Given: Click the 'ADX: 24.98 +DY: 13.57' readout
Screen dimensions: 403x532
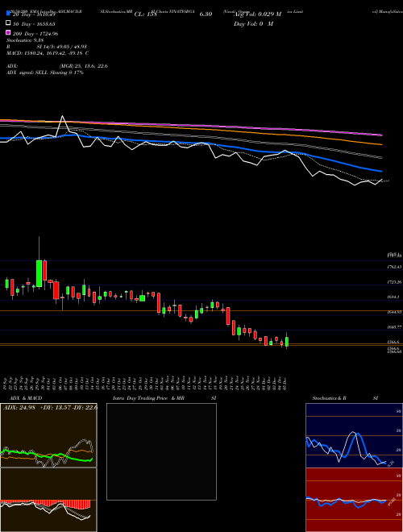Looking at the screenshot, I should tap(50, 408).
